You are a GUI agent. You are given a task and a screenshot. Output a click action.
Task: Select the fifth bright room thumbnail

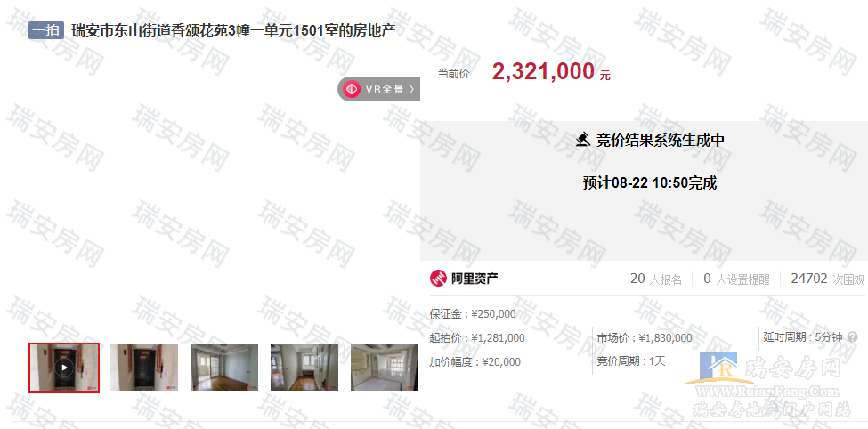pyautogui.click(x=385, y=368)
